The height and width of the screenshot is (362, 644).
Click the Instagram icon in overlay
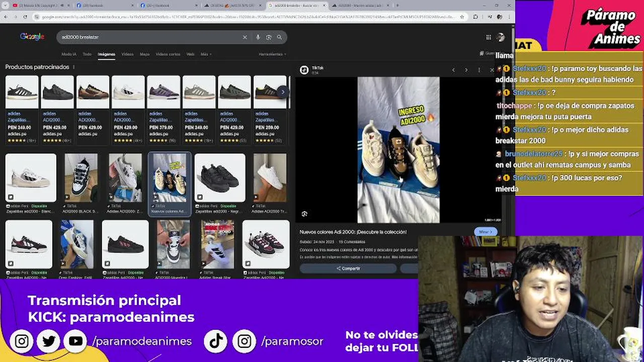(x=22, y=341)
